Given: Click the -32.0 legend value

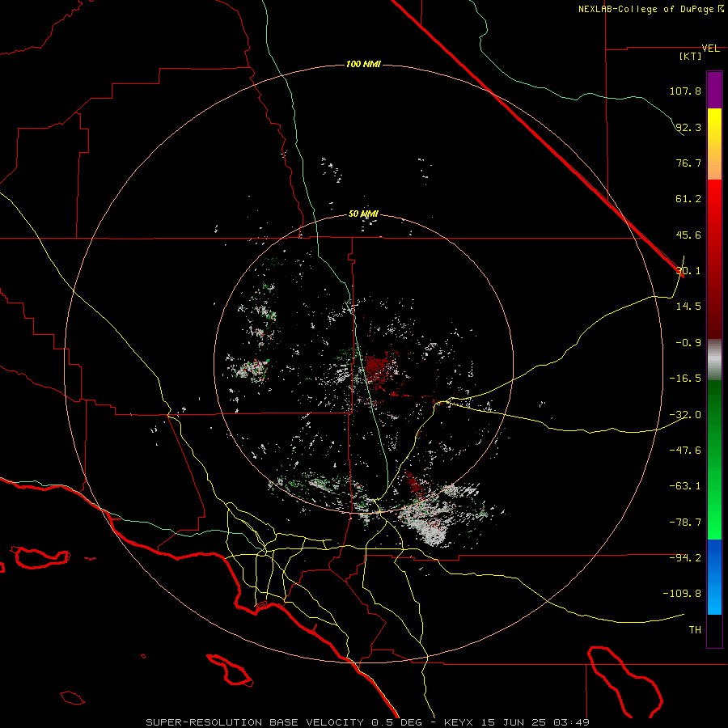Looking at the screenshot, I should 685,415.
